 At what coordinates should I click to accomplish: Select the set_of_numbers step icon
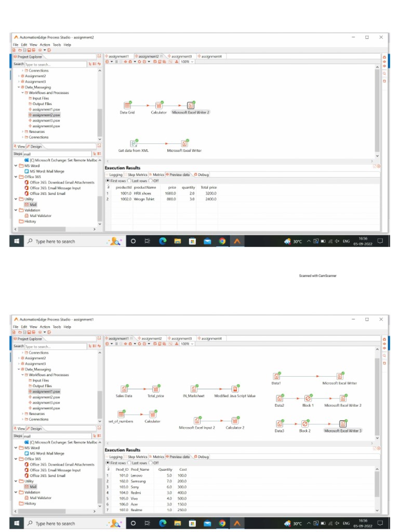tap(121, 414)
